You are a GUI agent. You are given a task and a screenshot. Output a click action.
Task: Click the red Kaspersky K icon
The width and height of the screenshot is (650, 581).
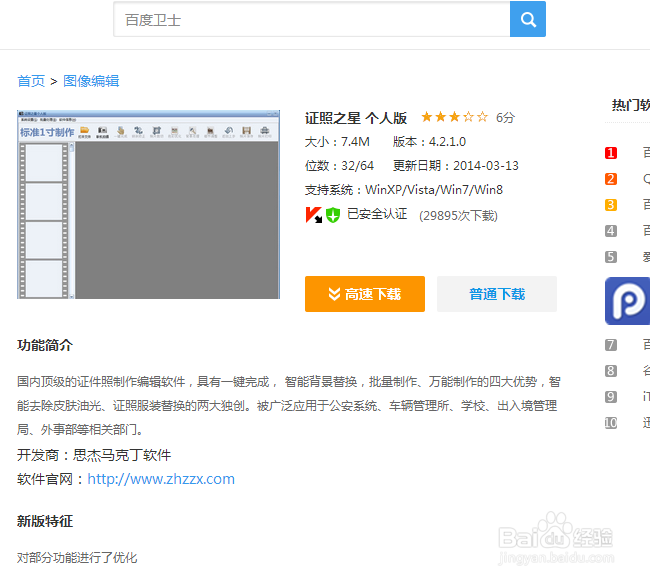(x=313, y=215)
